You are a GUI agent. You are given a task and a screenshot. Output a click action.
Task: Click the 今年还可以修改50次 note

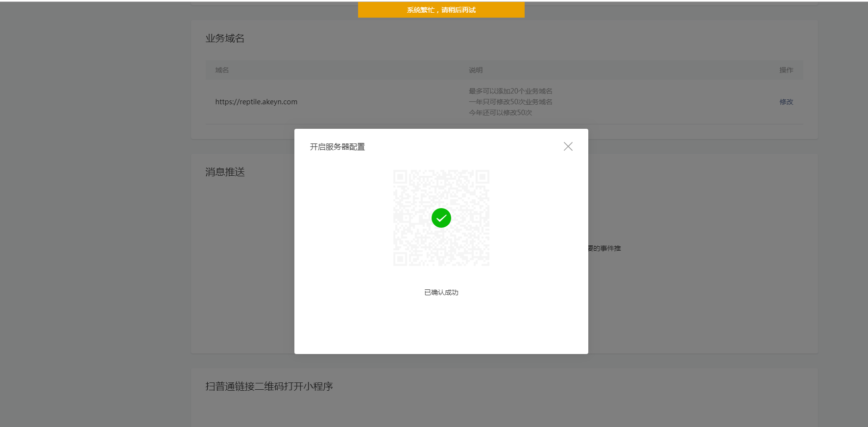[x=500, y=113]
